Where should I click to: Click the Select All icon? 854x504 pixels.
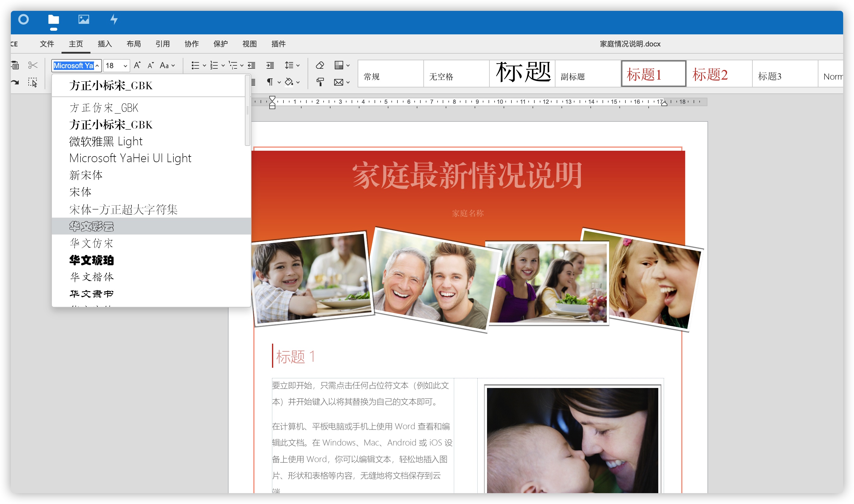(33, 82)
